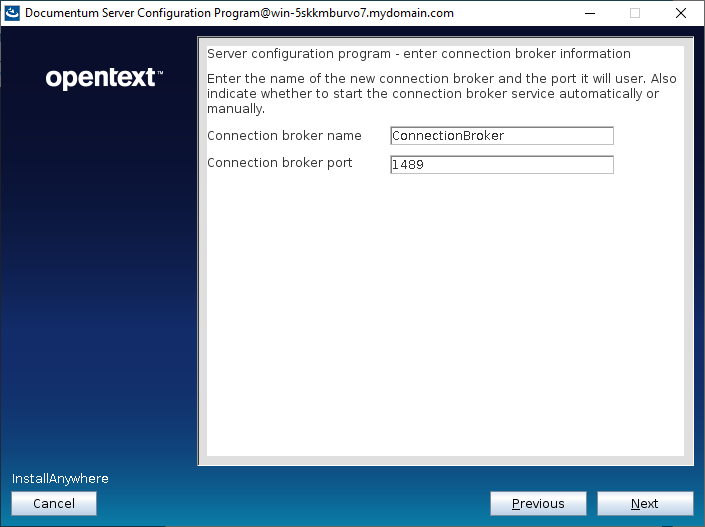Click the 'Connection broker port' label
The width and height of the screenshot is (705, 527).
[279, 163]
